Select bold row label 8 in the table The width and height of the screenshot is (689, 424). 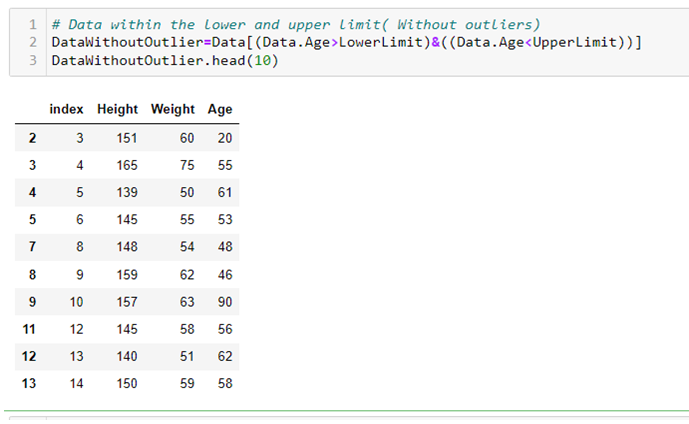(x=33, y=275)
